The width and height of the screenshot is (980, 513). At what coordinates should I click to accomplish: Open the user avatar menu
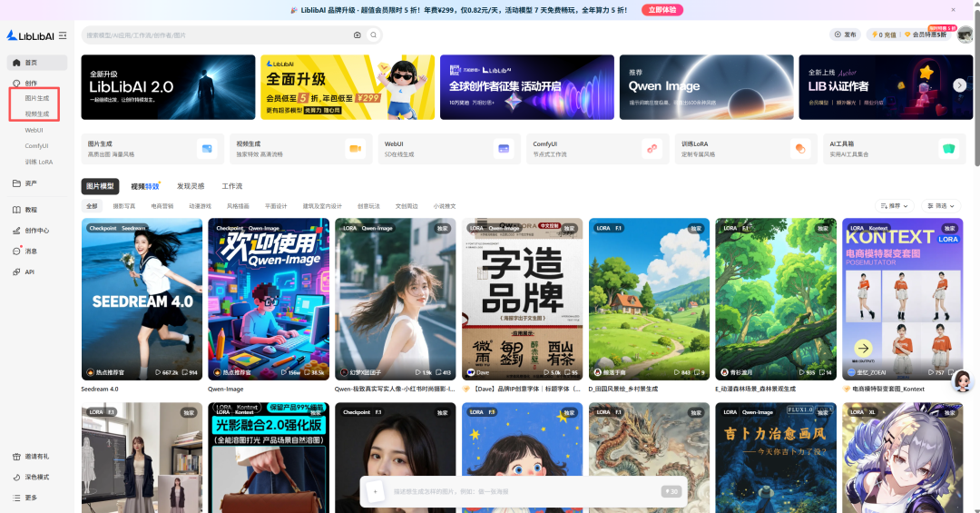click(x=965, y=35)
